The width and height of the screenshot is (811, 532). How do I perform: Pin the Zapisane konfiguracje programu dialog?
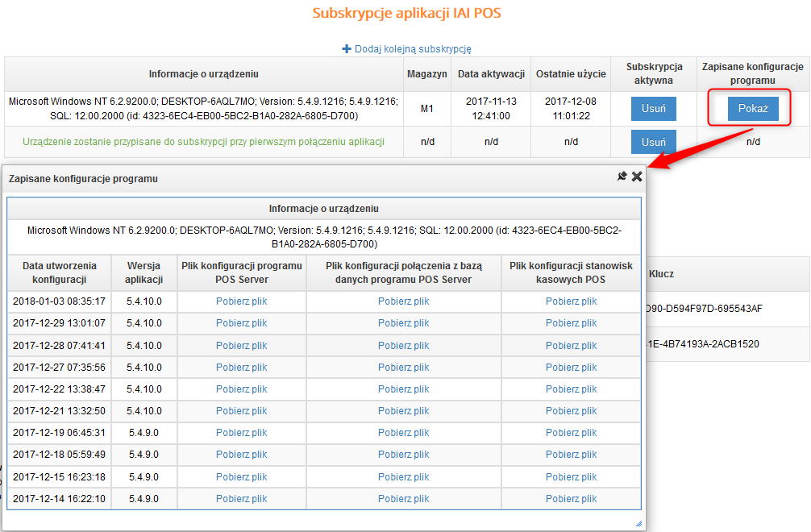[x=622, y=177]
